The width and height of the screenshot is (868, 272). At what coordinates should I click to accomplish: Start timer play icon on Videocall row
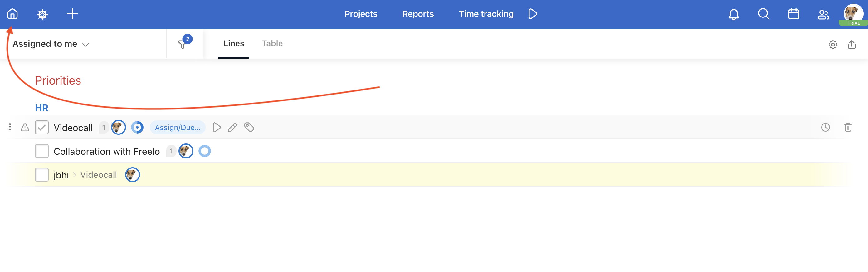(x=217, y=127)
